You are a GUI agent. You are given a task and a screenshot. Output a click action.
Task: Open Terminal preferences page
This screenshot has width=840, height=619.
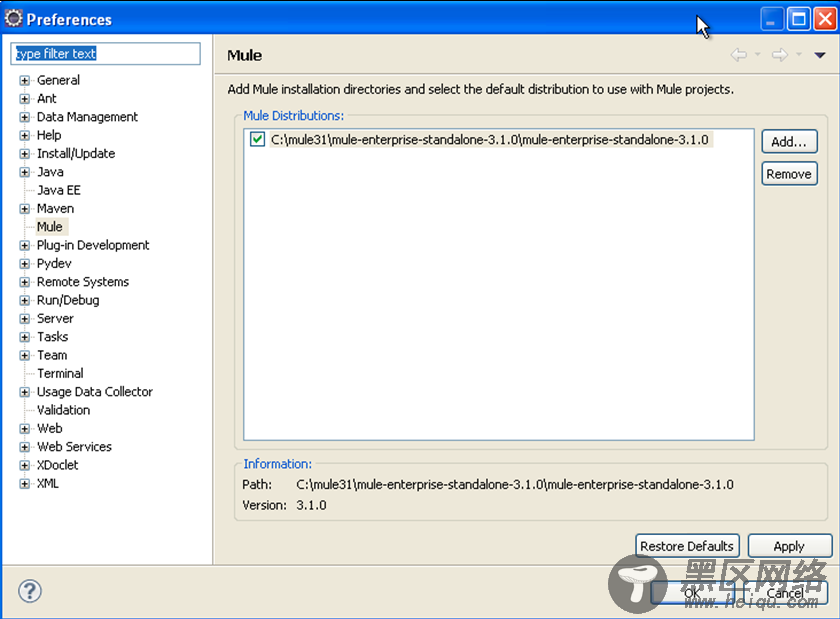point(60,373)
